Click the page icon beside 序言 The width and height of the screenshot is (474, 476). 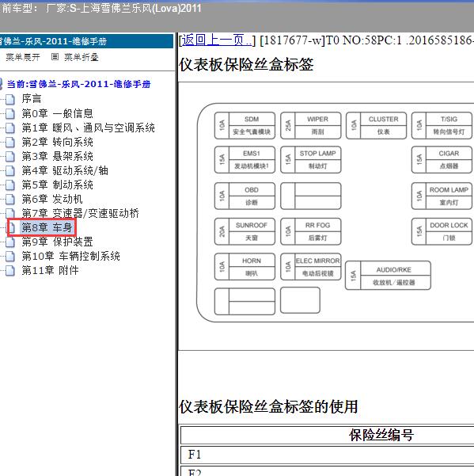click(x=10, y=99)
